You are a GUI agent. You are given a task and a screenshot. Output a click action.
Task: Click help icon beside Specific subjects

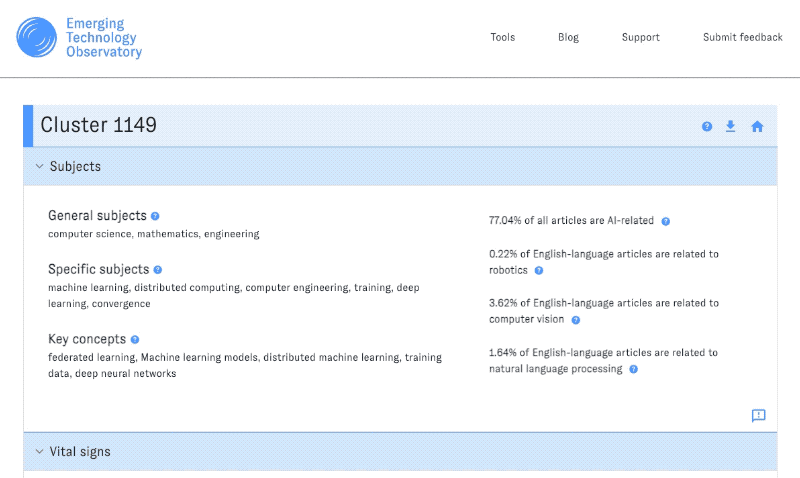coord(158,270)
